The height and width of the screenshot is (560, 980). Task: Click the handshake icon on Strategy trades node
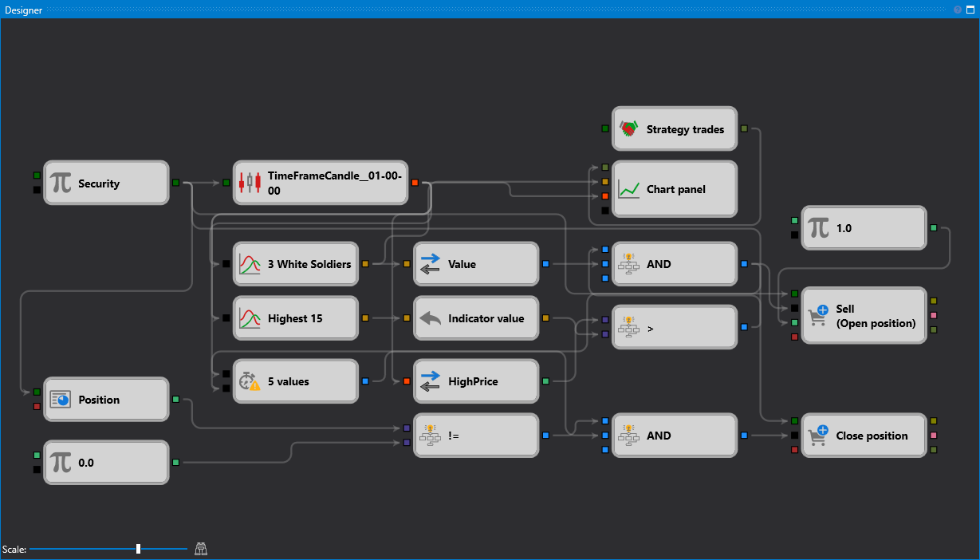[628, 128]
